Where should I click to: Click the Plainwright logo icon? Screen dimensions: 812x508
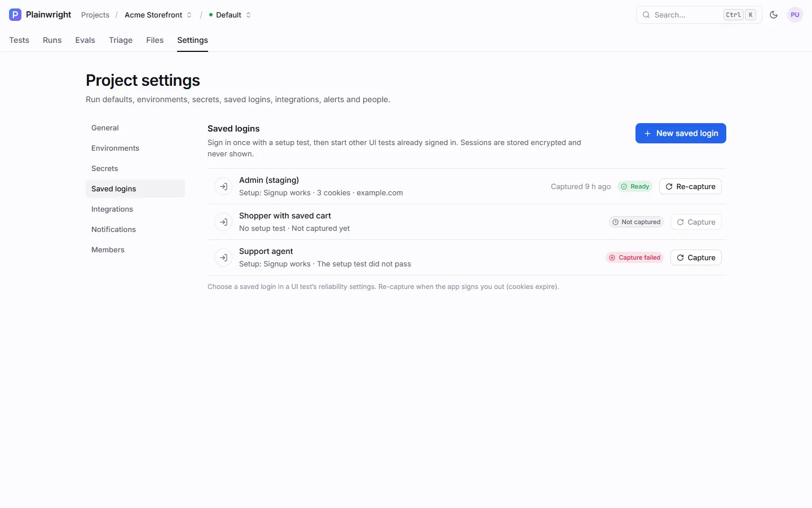point(15,15)
